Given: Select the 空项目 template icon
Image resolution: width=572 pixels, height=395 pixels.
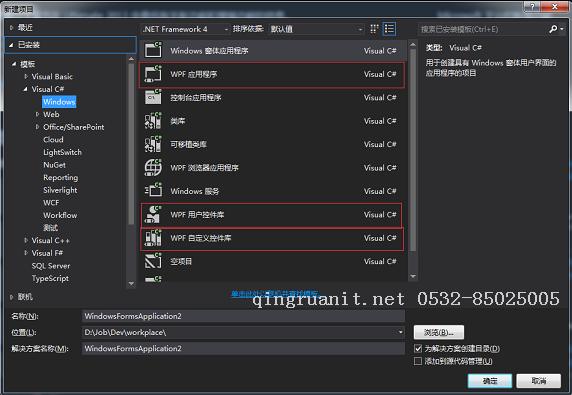Looking at the screenshot, I should 153,261.
